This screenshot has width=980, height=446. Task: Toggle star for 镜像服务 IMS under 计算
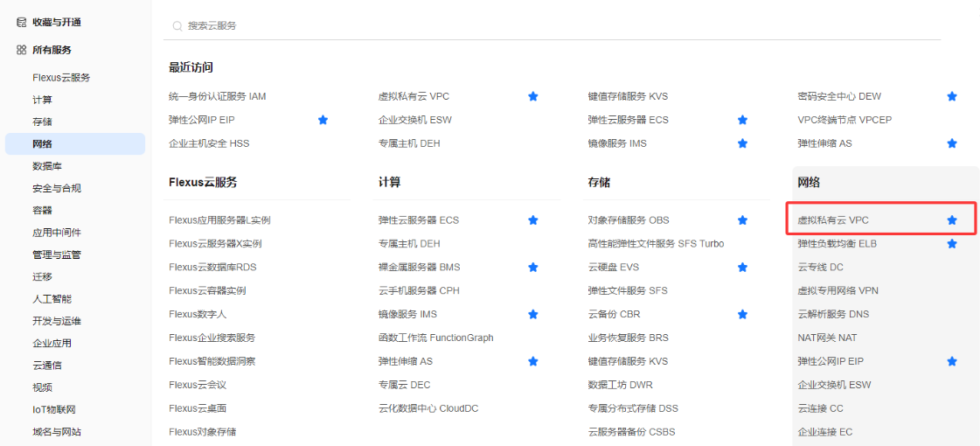pyautogui.click(x=533, y=314)
